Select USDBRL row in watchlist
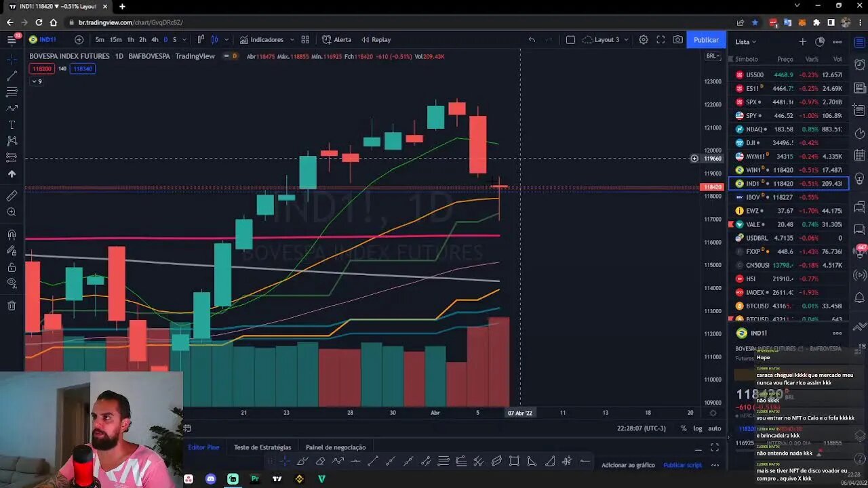This screenshot has width=868, height=488. coord(789,238)
